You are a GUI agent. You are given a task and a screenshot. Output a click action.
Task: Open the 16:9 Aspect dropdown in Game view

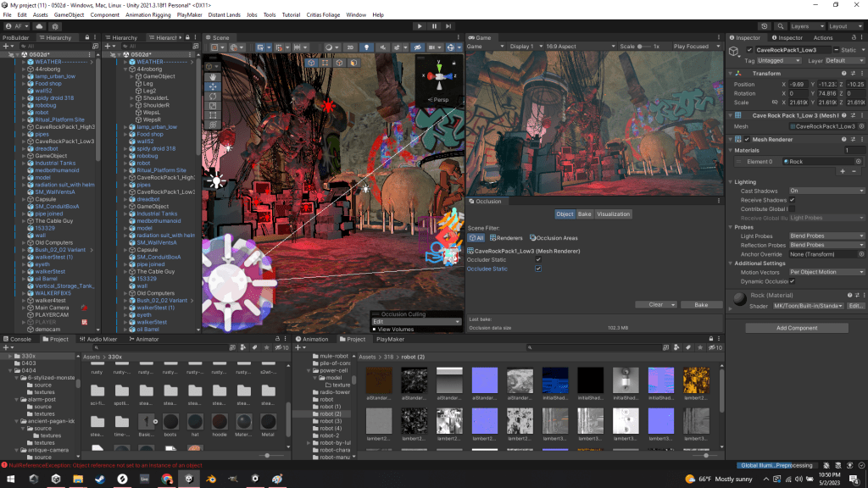578,47
